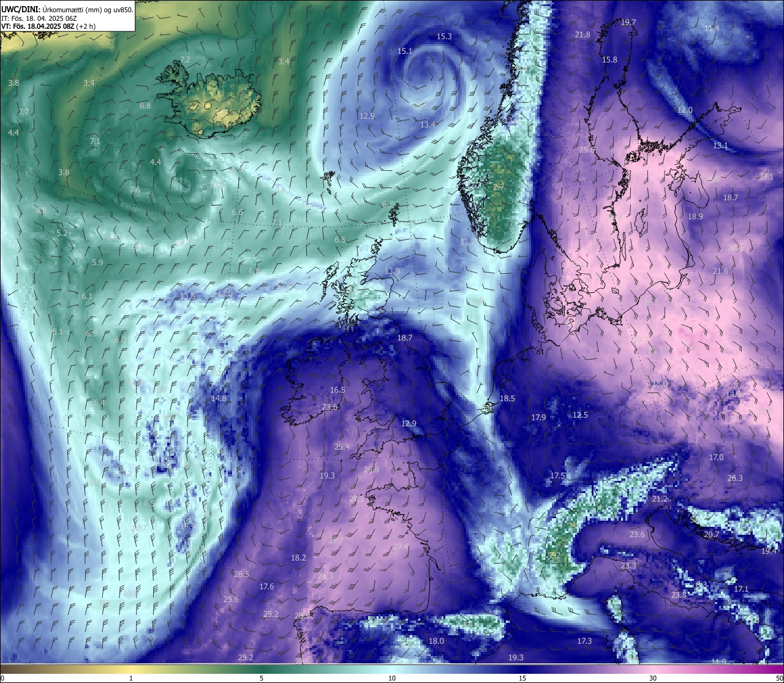The height and width of the screenshot is (683, 784).
Task: Click the 17.9 map value
Action: click(x=538, y=417)
